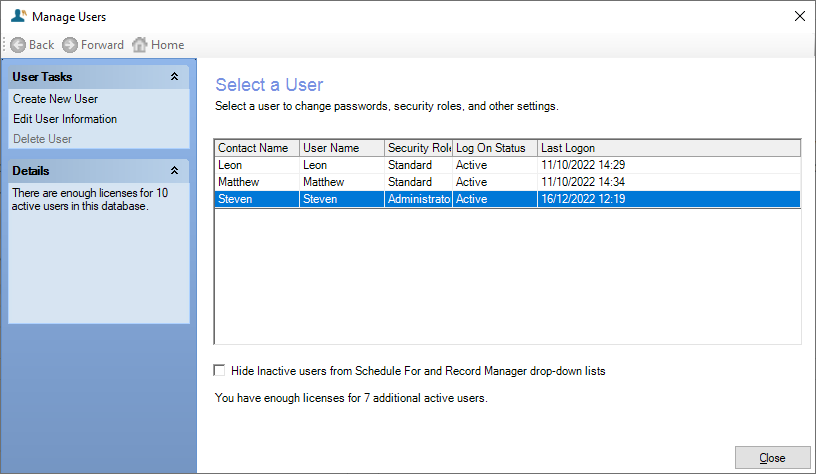Click the Back arrow icon
The width and height of the screenshot is (816, 474).
(18, 45)
